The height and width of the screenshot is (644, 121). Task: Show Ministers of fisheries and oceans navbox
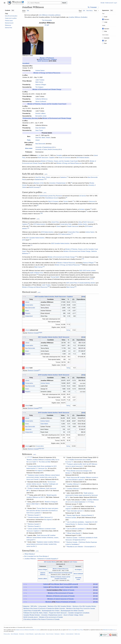tap(95, 596)
